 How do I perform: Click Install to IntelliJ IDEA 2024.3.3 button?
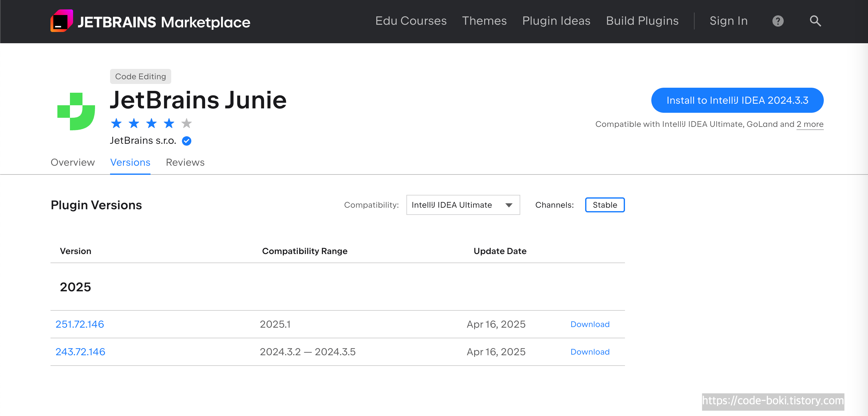point(737,100)
